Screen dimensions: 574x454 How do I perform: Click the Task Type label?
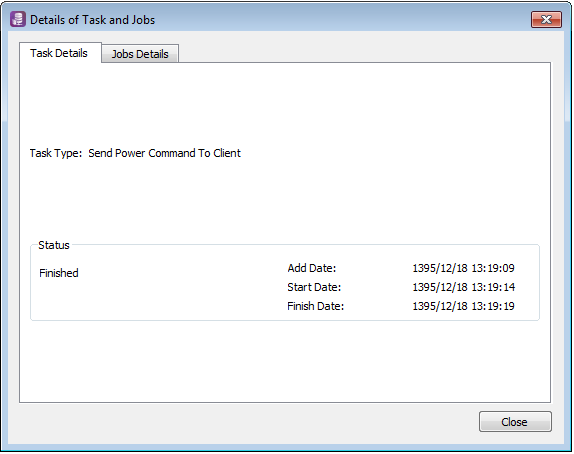point(56,153)
